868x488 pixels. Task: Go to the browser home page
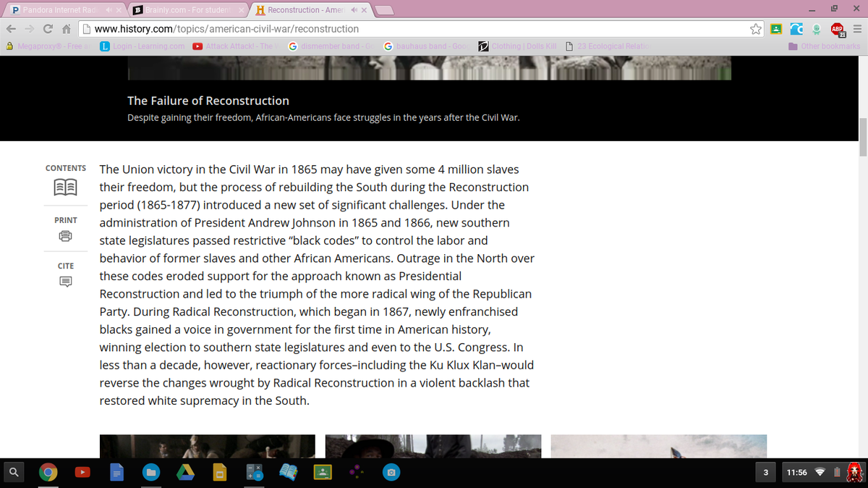point(68,29)
